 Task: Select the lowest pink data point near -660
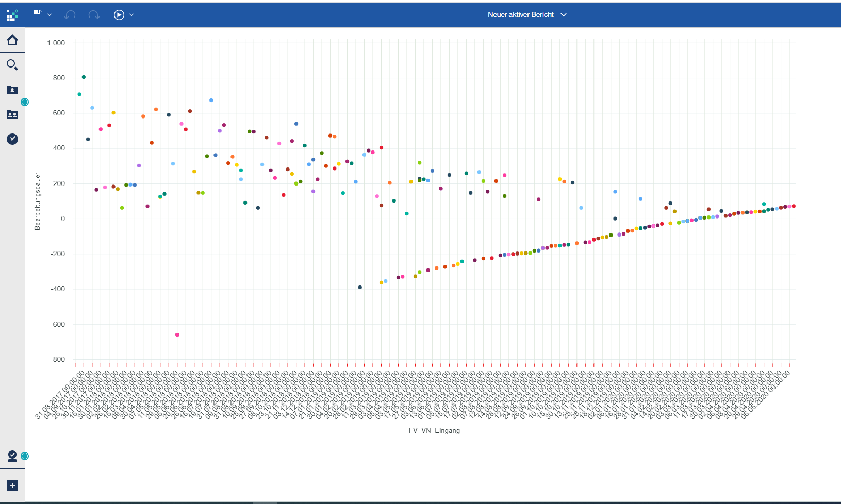tap(177, 335)
